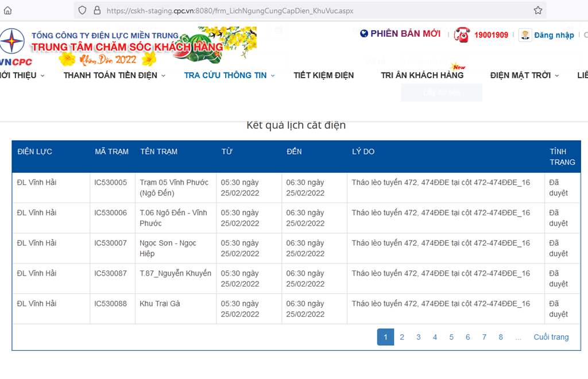The image size is (588, 379).
Task: Click the browser home icon
Action: click(x=8, y=10)
